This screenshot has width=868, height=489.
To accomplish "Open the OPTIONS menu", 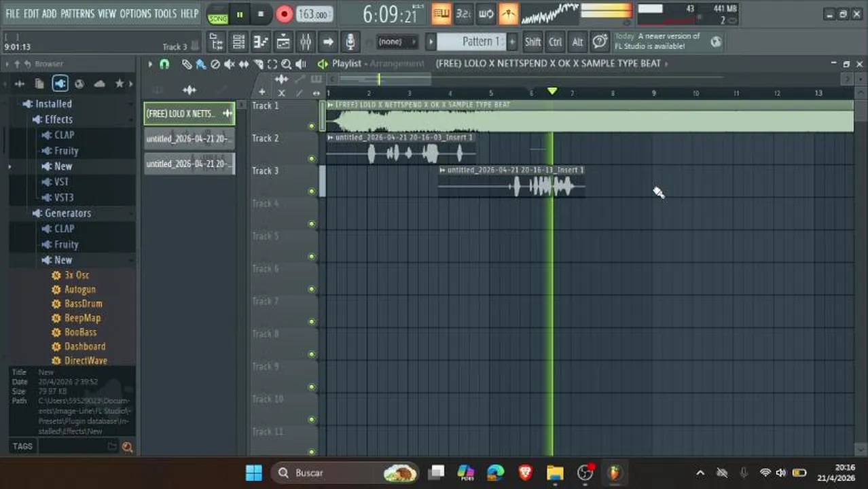I will tap(135, 14).
